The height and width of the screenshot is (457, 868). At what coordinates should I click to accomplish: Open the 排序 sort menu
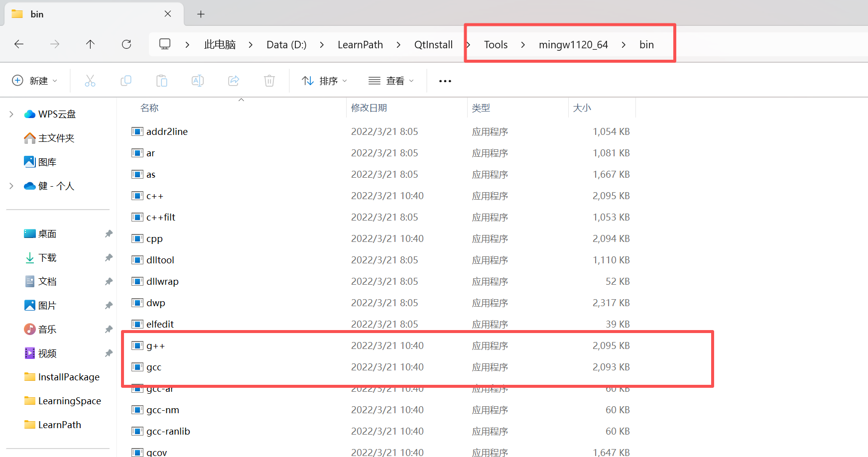(325, 81)
